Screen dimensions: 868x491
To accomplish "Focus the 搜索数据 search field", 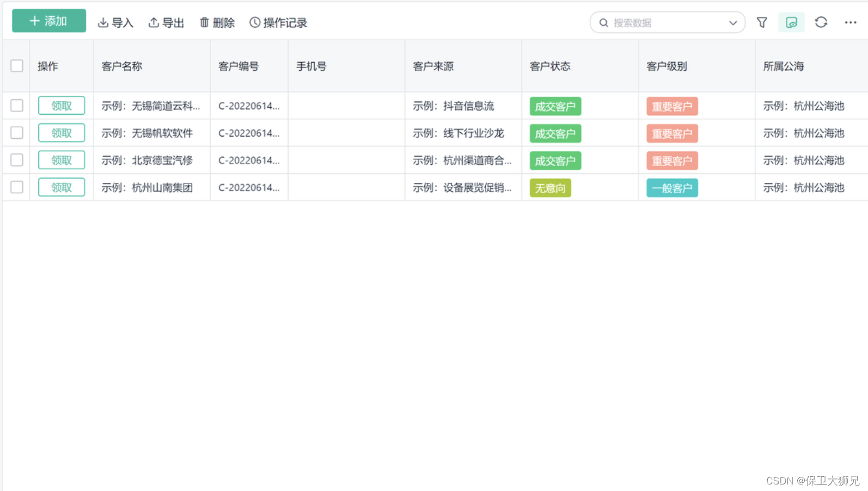I will 667,23.
